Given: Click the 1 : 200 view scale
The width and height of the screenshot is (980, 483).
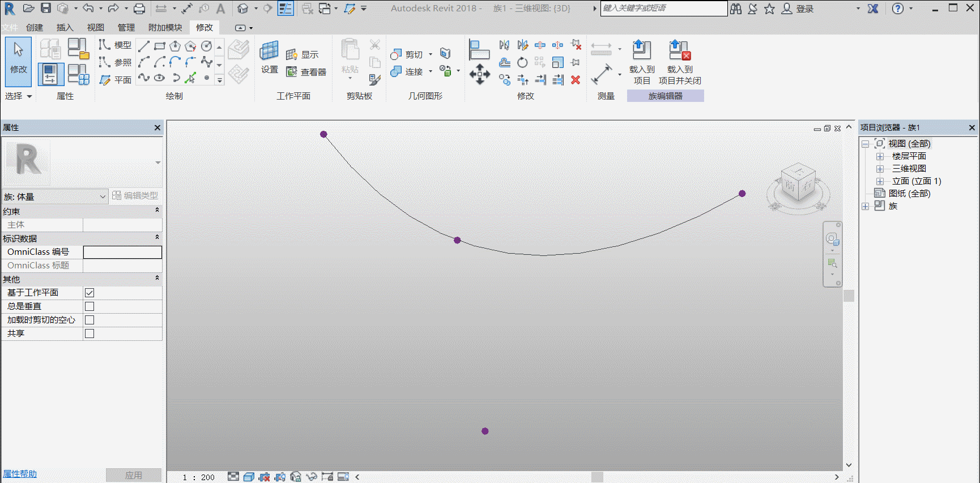Looking at the screenshot, I should point(199,477).
